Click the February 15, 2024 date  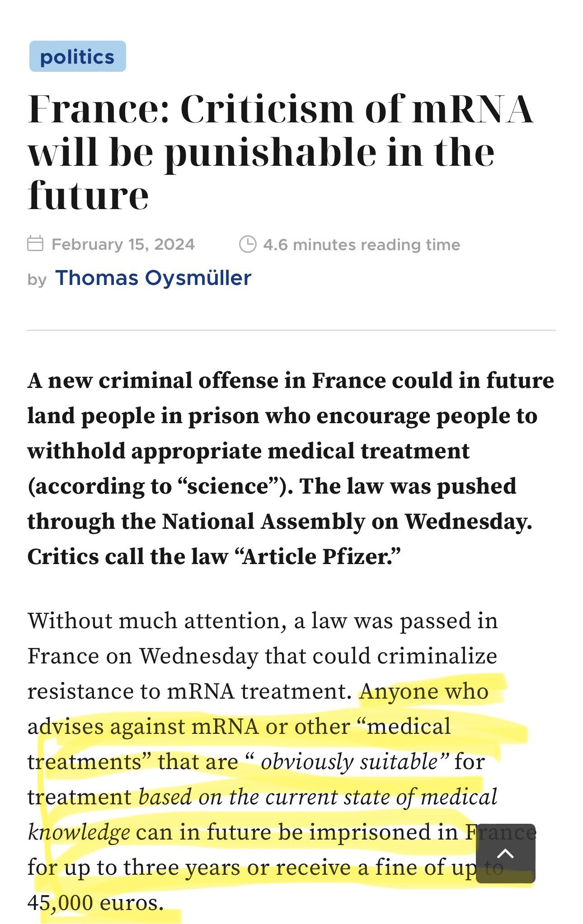(123, 244)
